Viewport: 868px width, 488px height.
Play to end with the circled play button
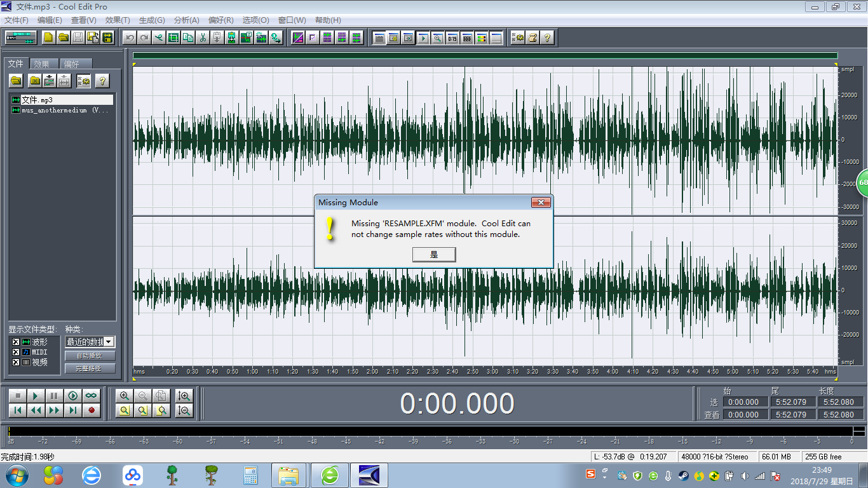pyautogui.click(x=73, y=395)
